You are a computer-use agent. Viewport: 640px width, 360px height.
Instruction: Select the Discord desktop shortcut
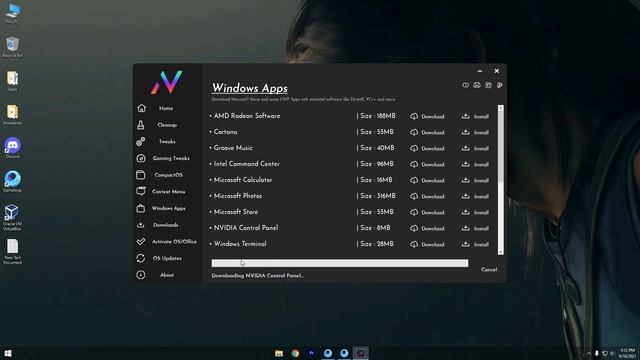pos(12,148)
